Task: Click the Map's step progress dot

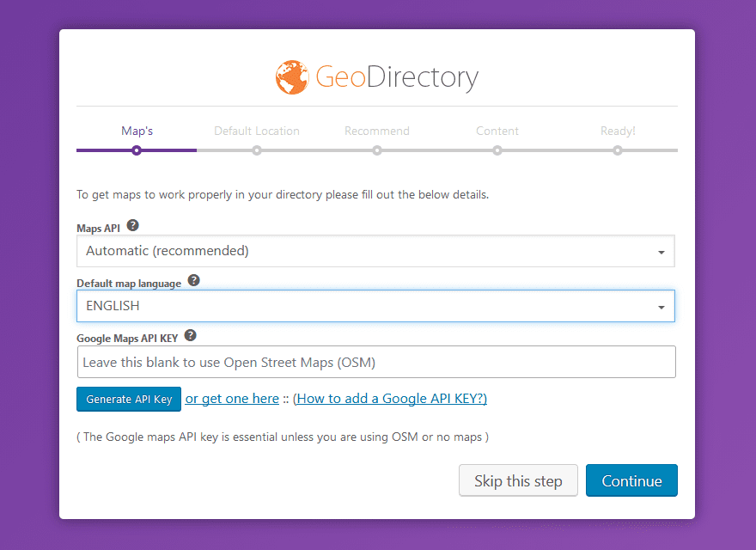Action: 137,150
